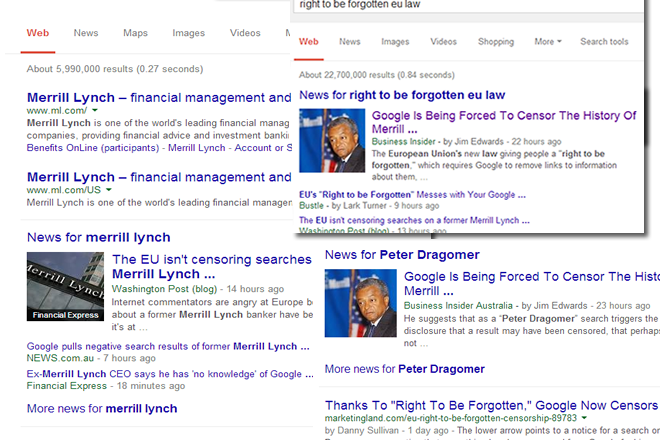This screenshot has width=660, height=440.
Task: Switch to News tab in left window
Action: coord(86,33)
